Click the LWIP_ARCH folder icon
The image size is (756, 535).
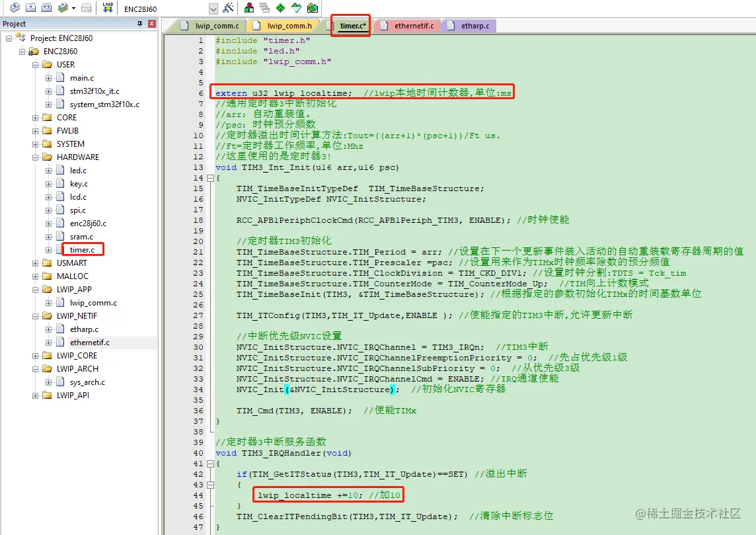48,369
